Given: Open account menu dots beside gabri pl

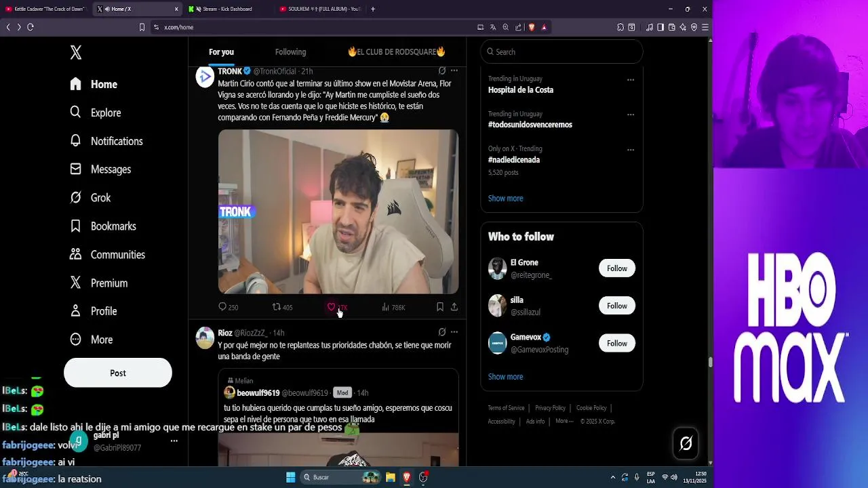Looking at the screenshot, I should coord(174,441).
